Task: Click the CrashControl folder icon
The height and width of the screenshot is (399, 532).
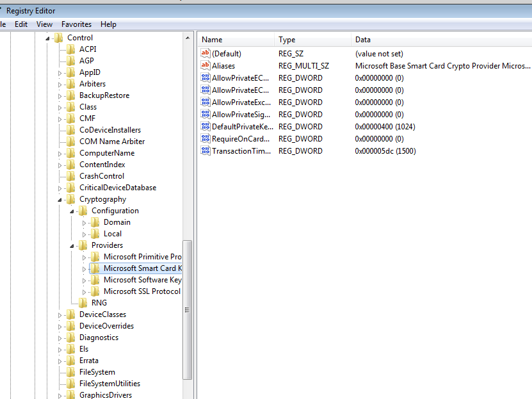Action: click(71, 176)
